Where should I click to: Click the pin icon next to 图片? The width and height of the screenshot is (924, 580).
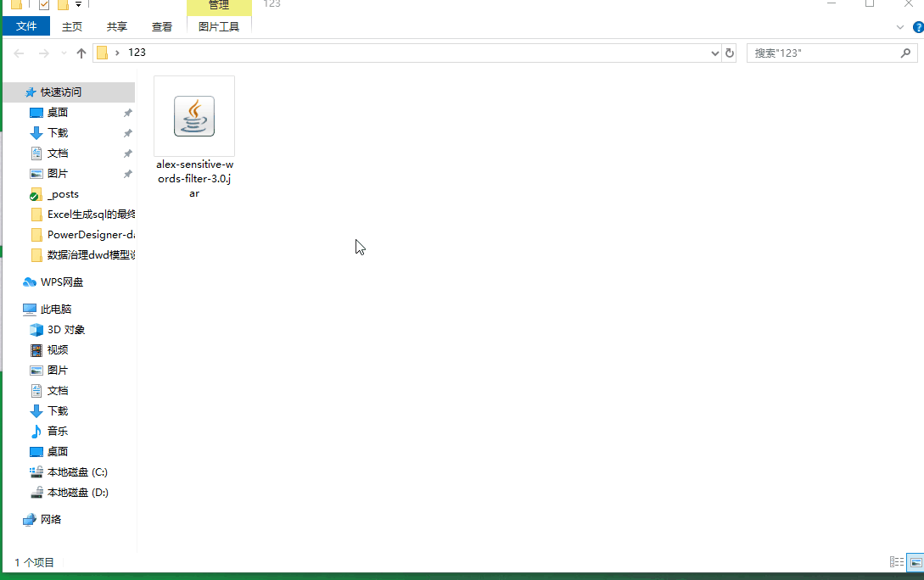point(127,174)
